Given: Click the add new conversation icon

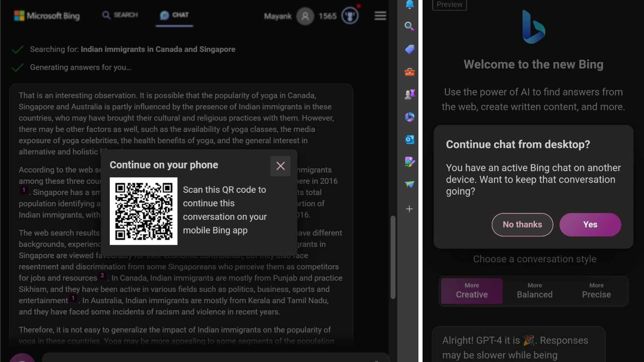Looking at the screenshot, I should pos(409,208).
